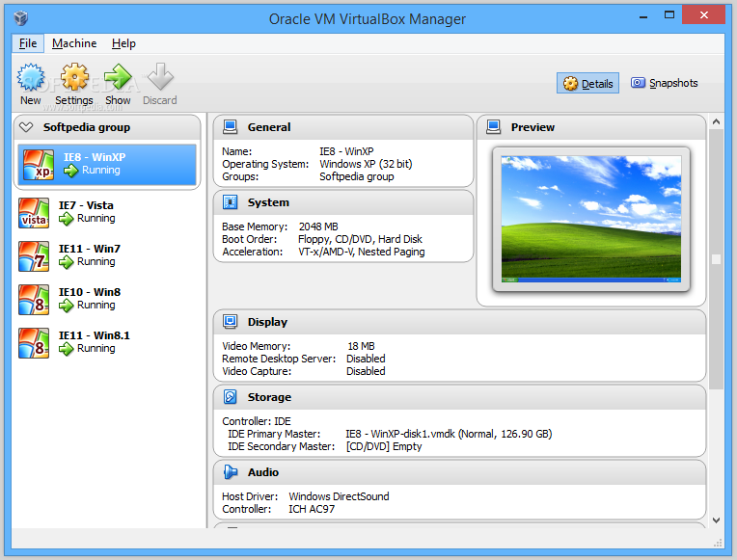Click the Groups "Softpedia group" value
Viewport: 737px width, 560px height.
pyautogui.click(x=357, y=176)
